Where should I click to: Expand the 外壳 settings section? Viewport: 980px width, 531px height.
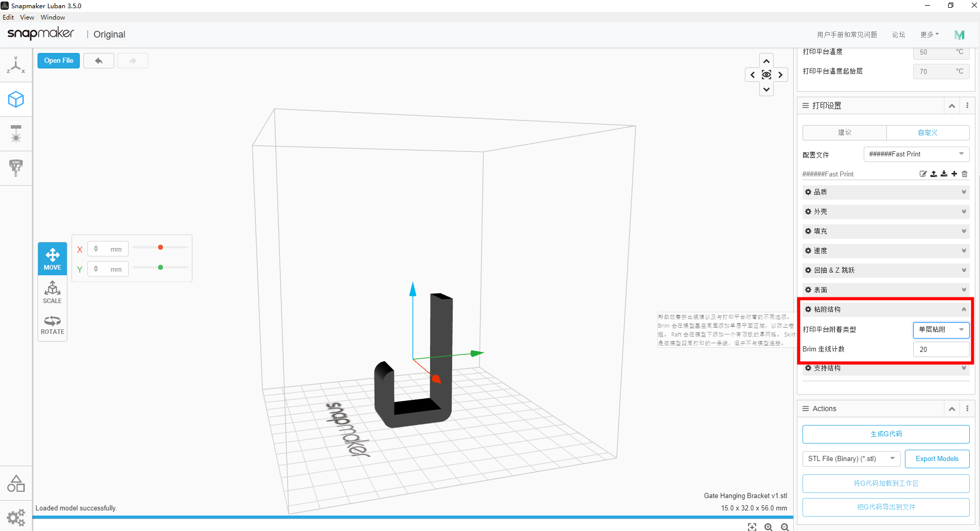click(x=886, y=211)
